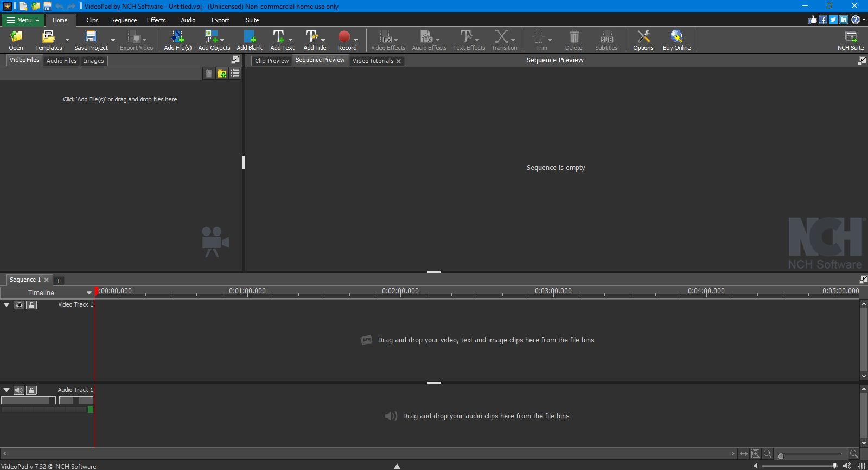
Task: Open the Add Objects dropdown arrow
Action: [x=222, y=40]
